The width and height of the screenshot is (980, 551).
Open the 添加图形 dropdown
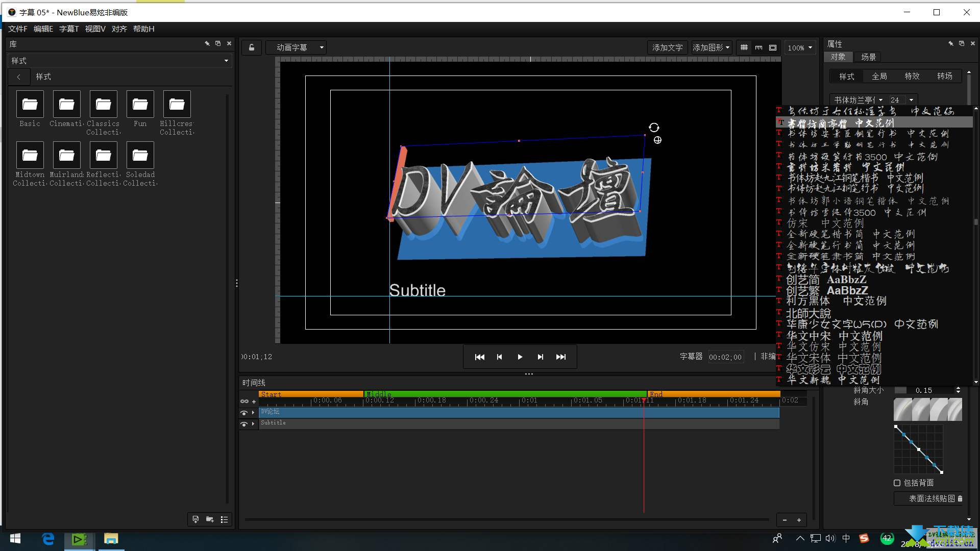[712, 47]
